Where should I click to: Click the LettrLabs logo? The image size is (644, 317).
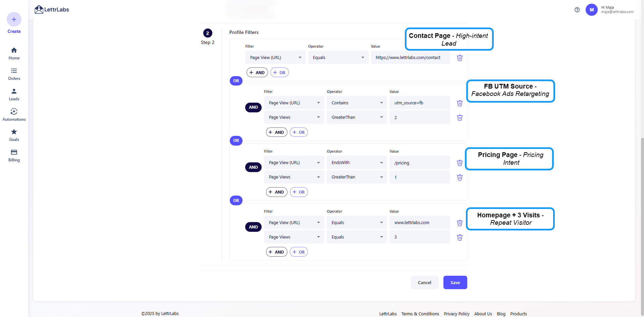[x=52, y=9]
